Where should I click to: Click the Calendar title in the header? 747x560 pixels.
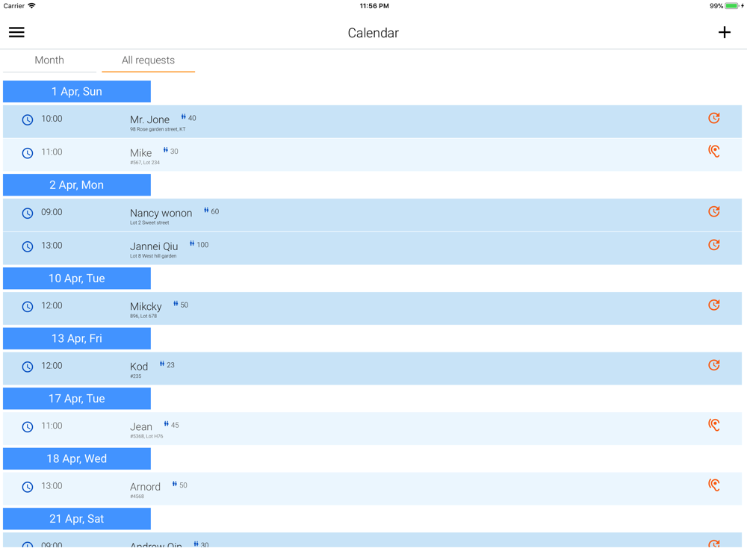pos(373,33)
